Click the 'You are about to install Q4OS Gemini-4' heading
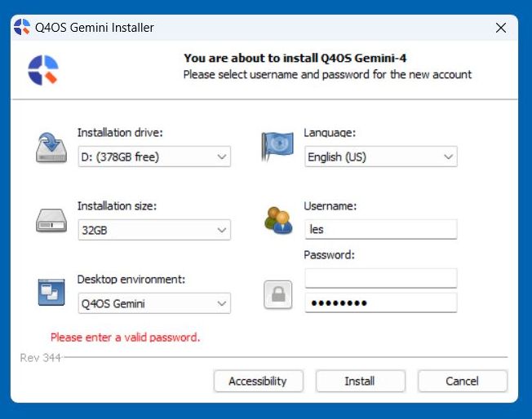The width and height of the screenshot is (532, 419). coord(295,59)
